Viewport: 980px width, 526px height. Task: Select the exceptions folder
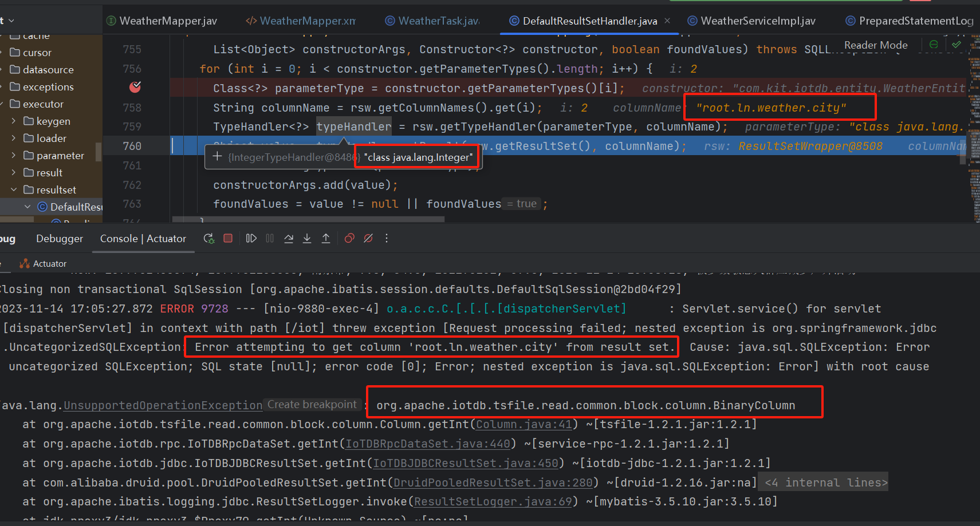(x=48, y=86)
